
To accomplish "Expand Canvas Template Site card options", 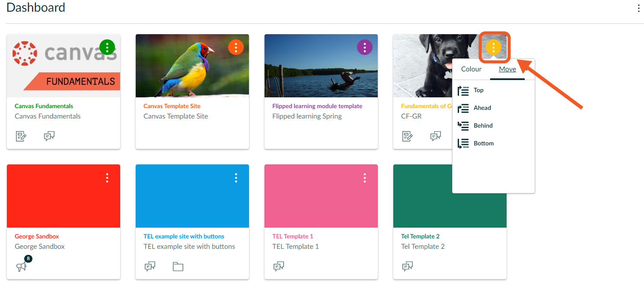I will click(x=236, y=47).
